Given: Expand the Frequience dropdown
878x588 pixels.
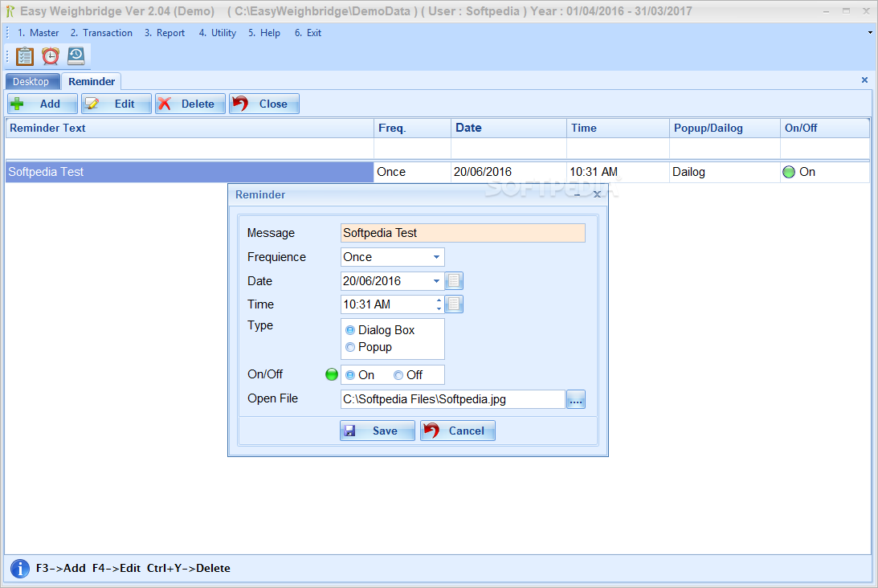Looking at the screenshot, I should pos(436,257).
